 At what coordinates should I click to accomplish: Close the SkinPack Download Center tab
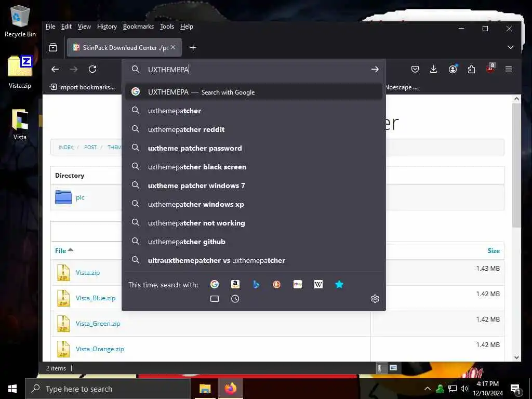click(x=173, y=47)
